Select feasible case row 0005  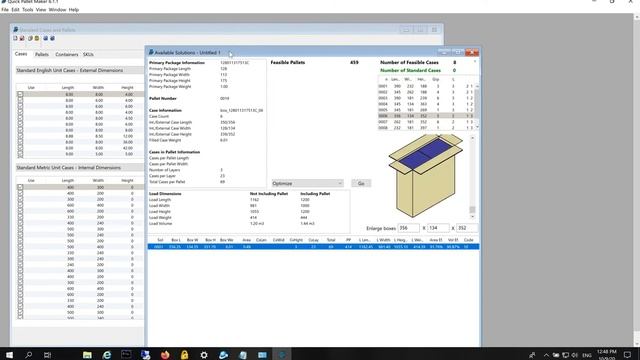coord(425,110)
